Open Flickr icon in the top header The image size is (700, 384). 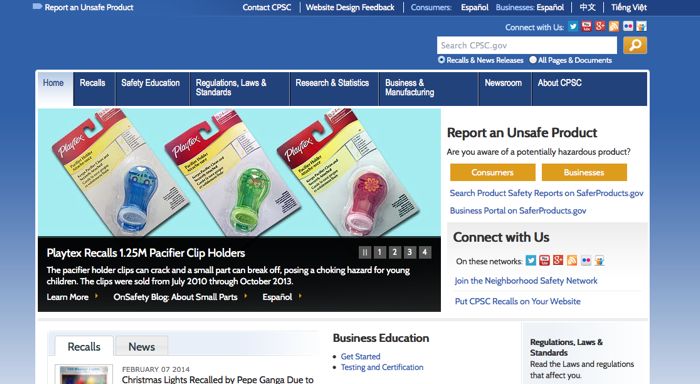click(x=628, y=26)
